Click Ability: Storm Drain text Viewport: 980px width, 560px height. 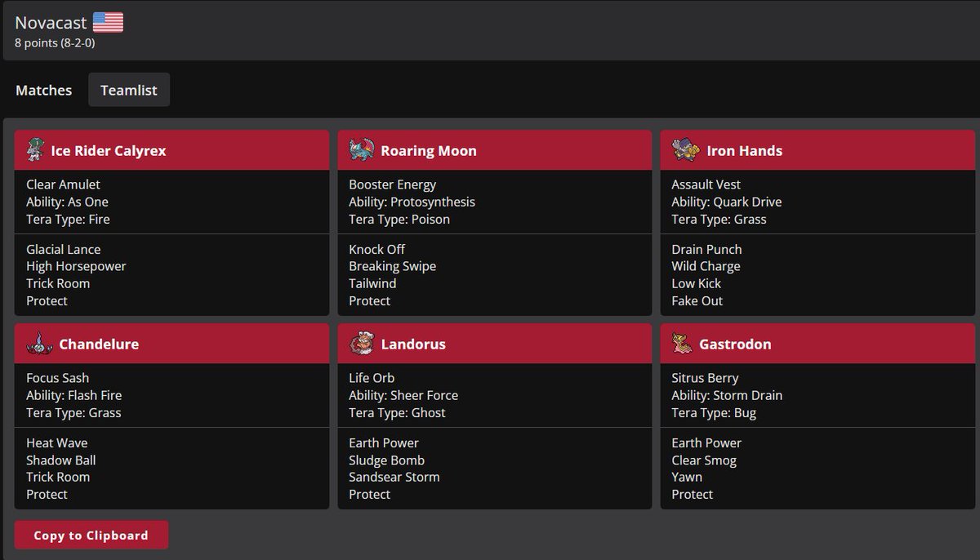[727, 395]
